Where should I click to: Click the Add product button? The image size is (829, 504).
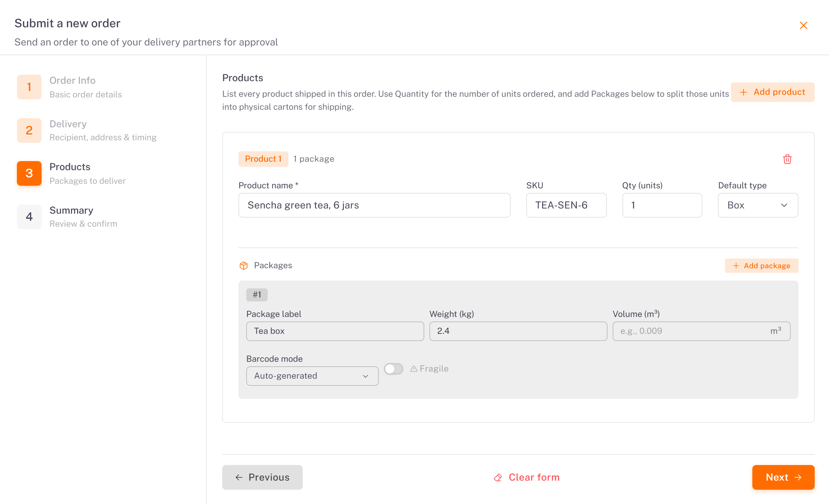[x=772, y=92]
